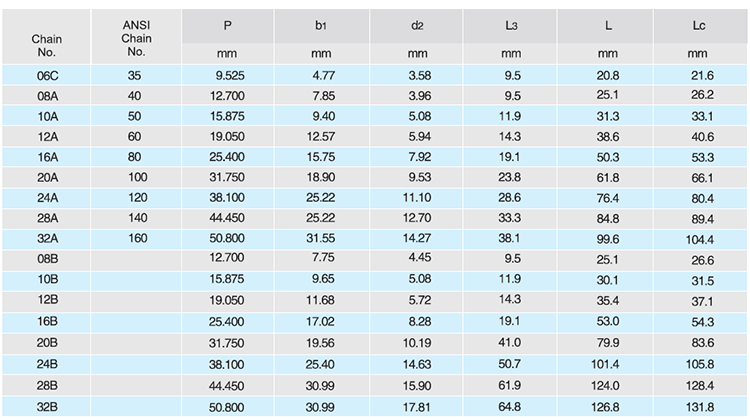Click d2 value 12.70 for 28A

[x=417, y=218]
